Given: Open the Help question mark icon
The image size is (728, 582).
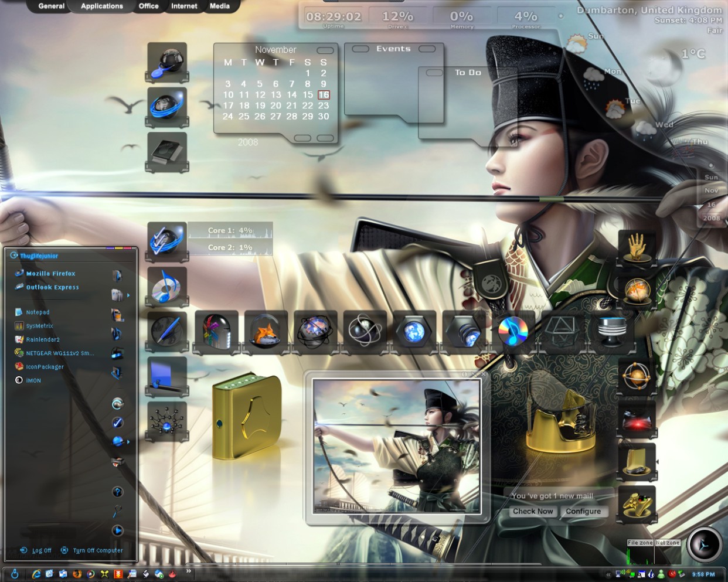Looking at the screenshot, I should click(x=117, y=492).
